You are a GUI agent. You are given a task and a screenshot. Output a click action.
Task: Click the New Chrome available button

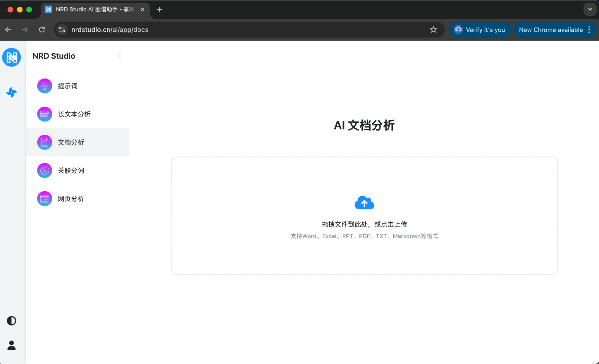click(x=551, y=30)
